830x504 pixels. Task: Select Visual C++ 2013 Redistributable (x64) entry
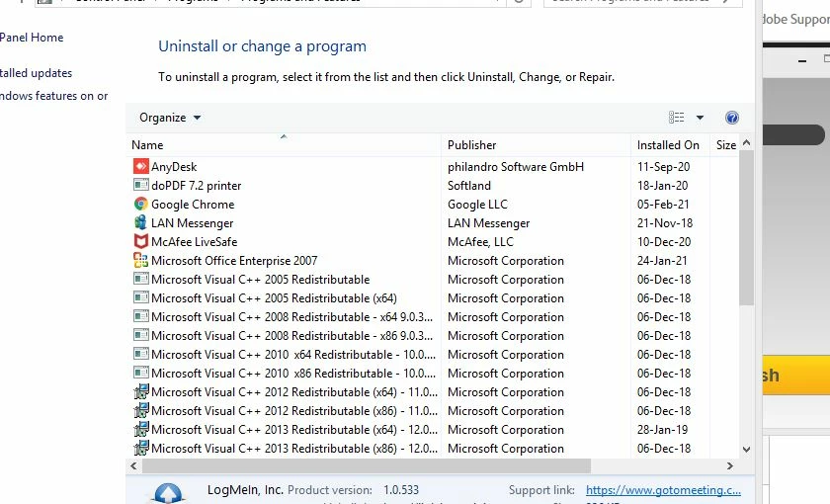tap(294, 429)
